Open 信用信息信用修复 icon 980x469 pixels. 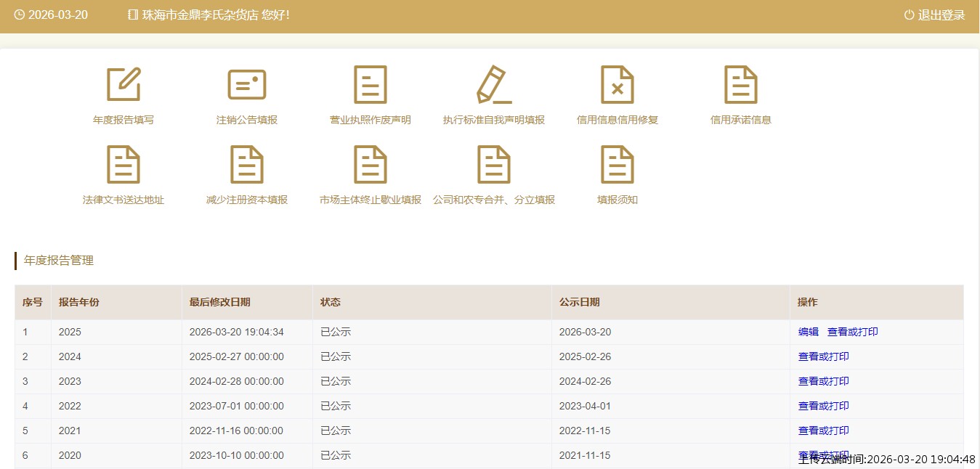pos(617,85)
